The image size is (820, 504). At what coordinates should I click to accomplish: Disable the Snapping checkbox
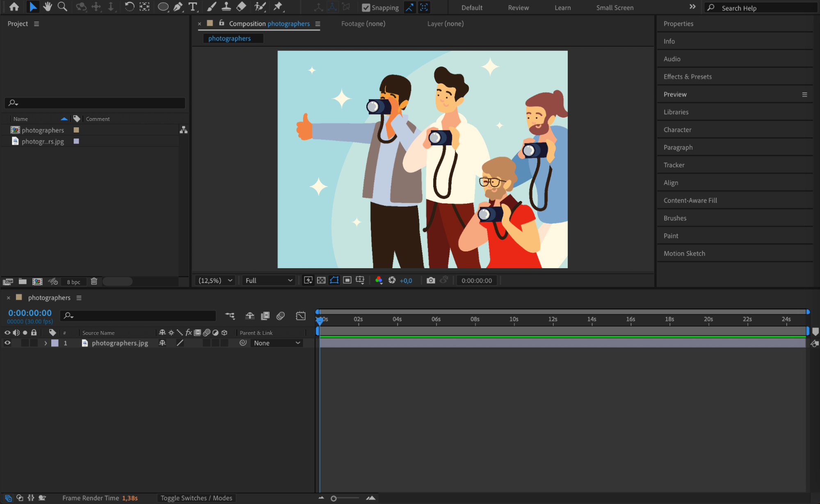coord(365,7)
